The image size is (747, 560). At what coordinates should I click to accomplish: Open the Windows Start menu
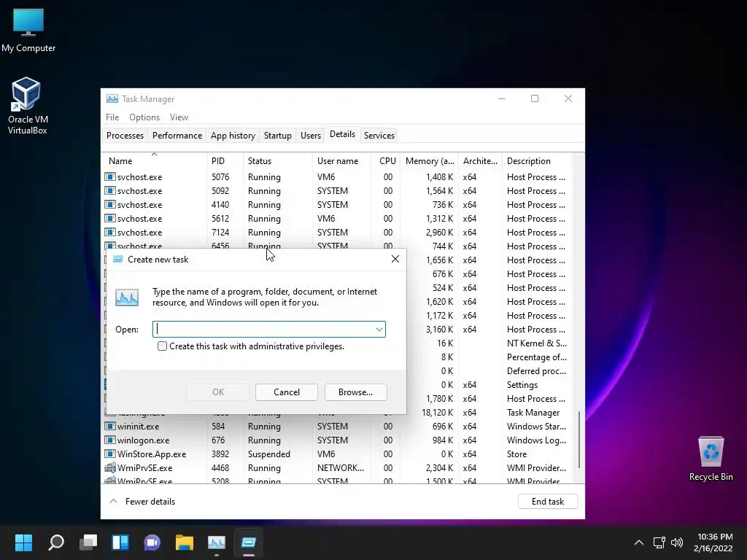(x=23, y=542)
